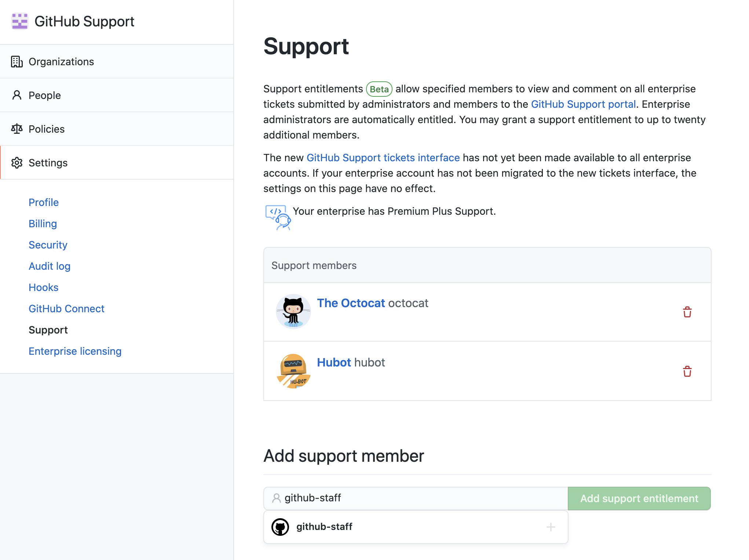This screenshot has height=560, width=749.
Task: Follow the GitHub Support portal link
Action: click(583, 104)
